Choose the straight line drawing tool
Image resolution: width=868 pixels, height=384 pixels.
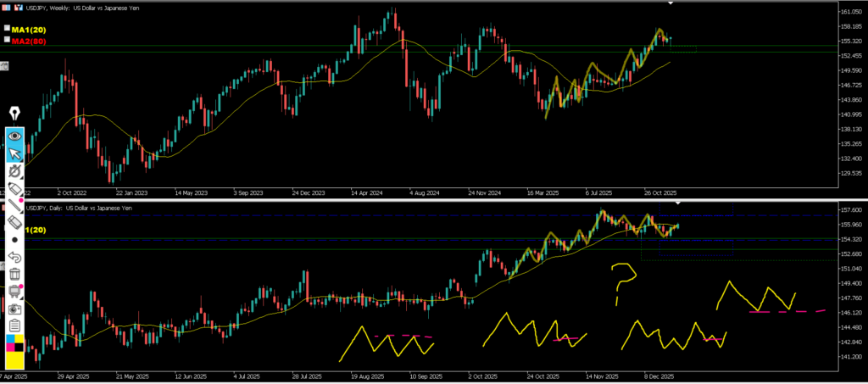coord(14,205)
